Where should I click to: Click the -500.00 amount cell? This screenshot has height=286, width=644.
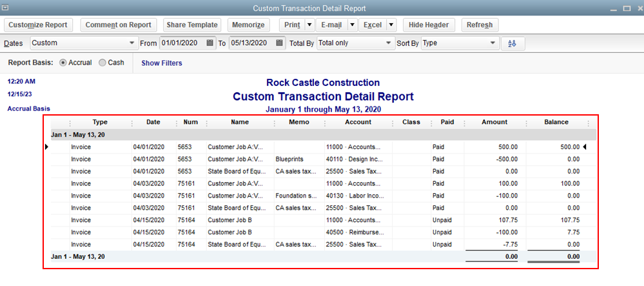click(506, 159)
